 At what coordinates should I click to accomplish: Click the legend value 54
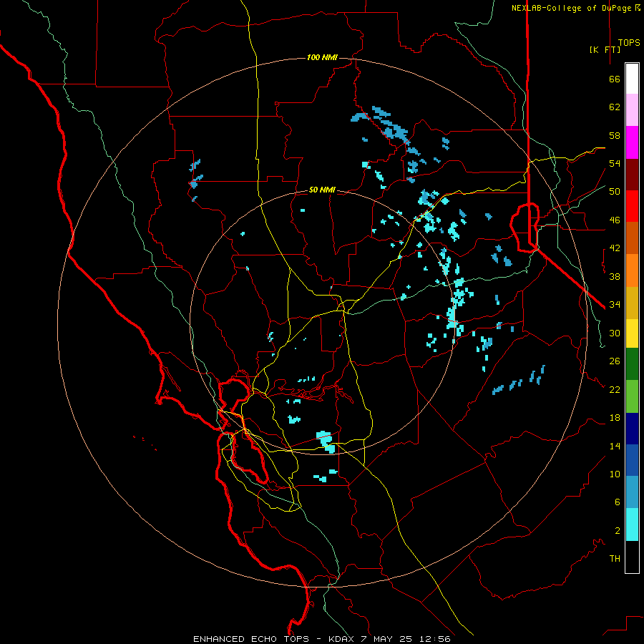coord(615,163)
